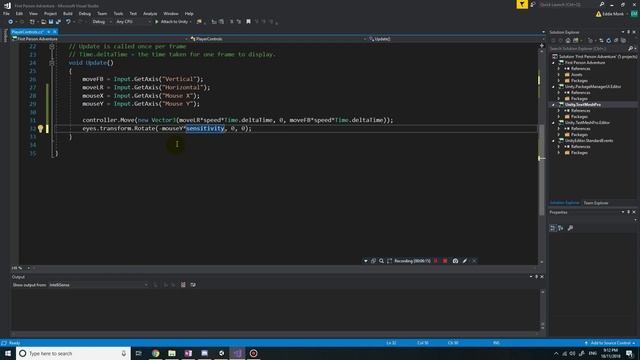Open the Show output from dropdown
The height and width of the screenshot is (360, 640).
pyautogui.click(x=98, y=285)
